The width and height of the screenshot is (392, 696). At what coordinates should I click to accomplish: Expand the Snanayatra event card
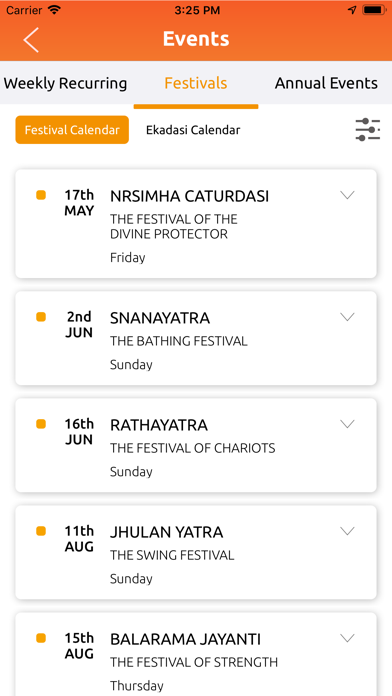pos(347,316)
